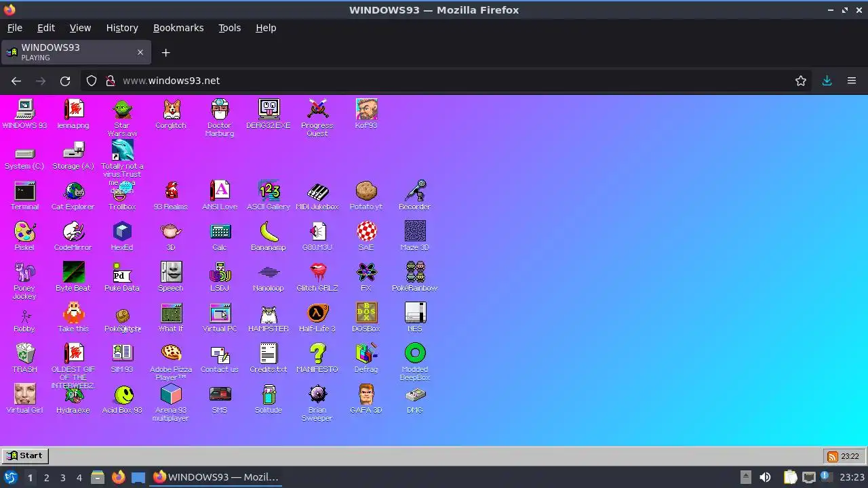Open Credits.txt file
Image resolution: width=868 pixels, height=488 pixels.
(269, 358)
